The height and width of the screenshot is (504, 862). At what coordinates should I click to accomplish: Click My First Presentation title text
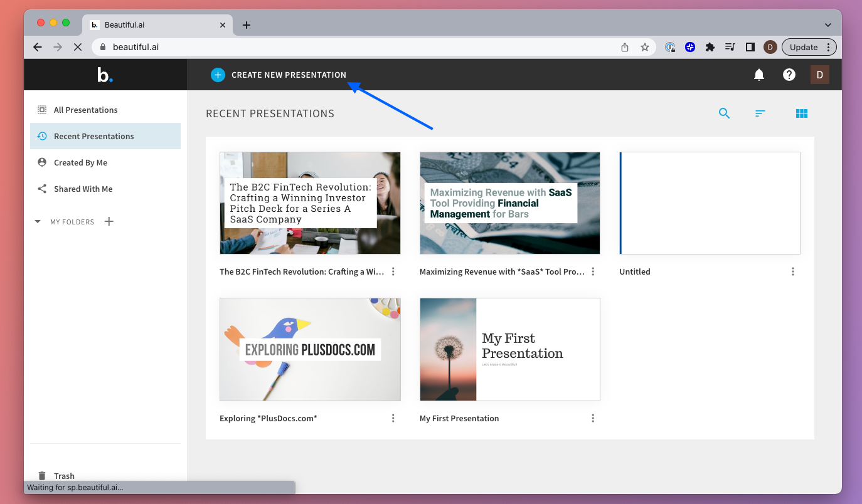459,418
